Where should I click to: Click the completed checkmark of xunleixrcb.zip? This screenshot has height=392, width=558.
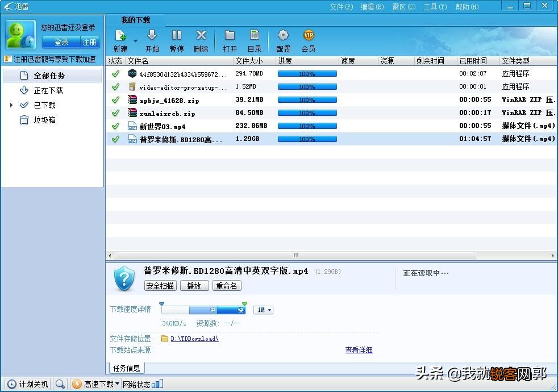115,113
